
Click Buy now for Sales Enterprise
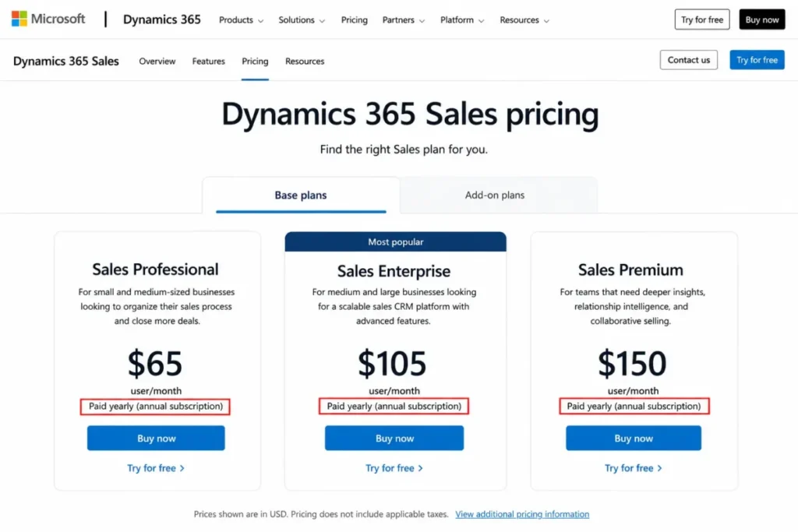point(394,438)
